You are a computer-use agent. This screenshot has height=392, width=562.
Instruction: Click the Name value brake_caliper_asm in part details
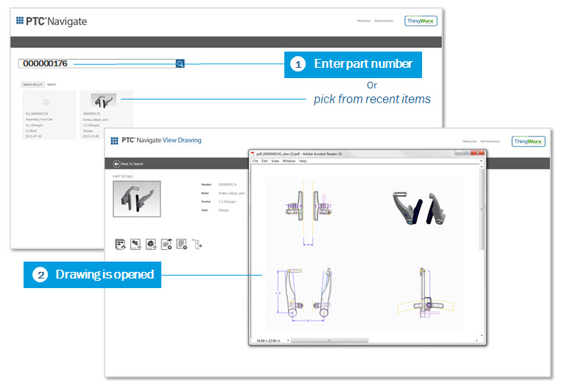(x=232, y=193)
